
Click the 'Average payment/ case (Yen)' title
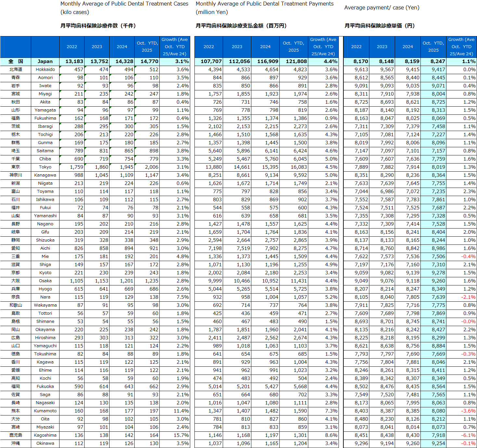[382, 8]
